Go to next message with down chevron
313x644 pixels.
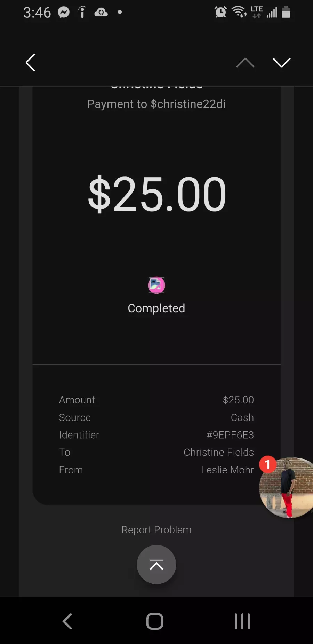(282, 63)
